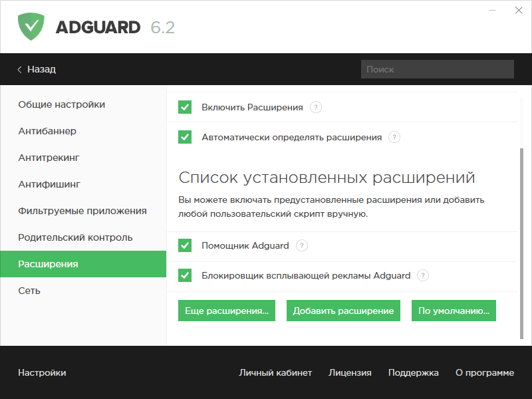Click the Список установленных расширений heading

click(x=327, y=178)
